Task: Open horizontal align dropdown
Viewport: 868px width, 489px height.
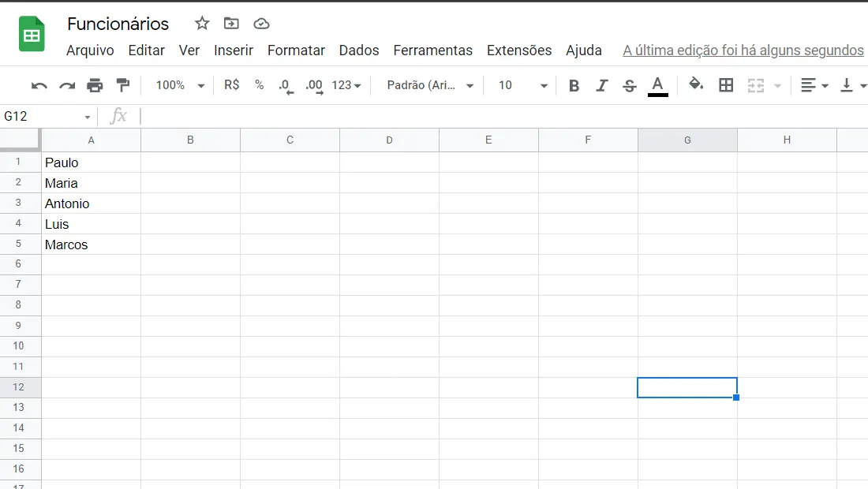Action: click(814, 85)
